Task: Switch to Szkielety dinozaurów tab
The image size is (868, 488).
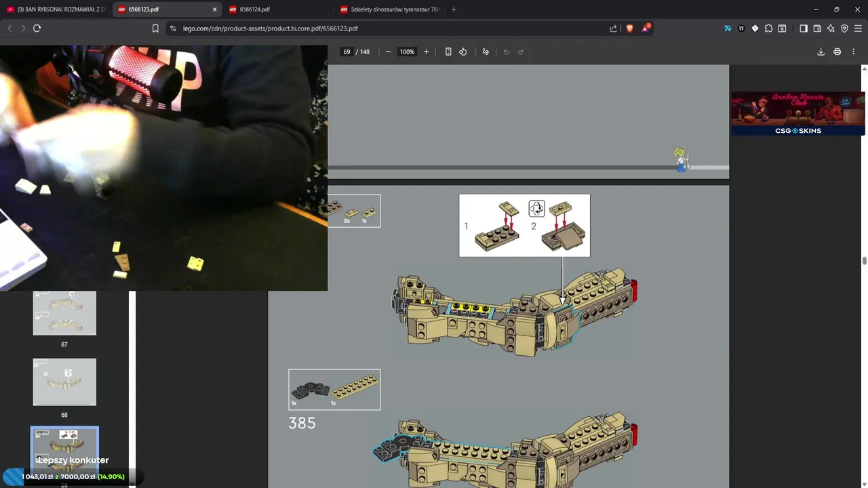Action: [x=390, y=9]
